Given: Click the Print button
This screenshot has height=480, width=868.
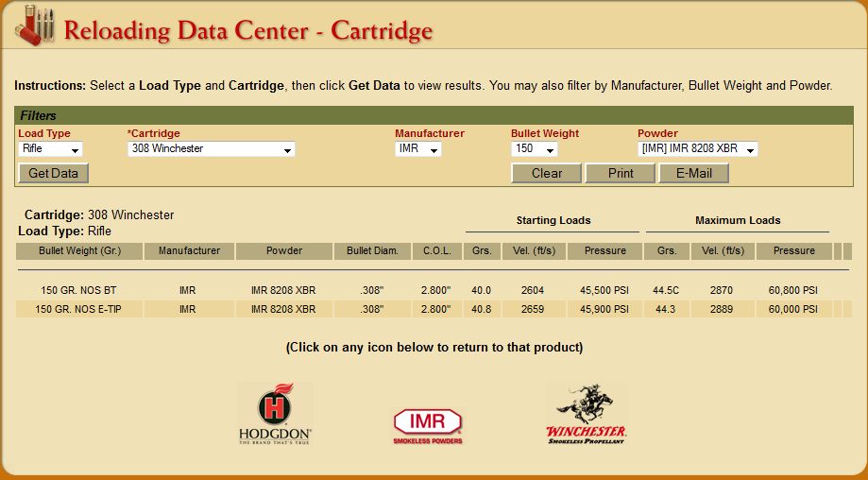Looking at the screenshot, I should [621, 173].
